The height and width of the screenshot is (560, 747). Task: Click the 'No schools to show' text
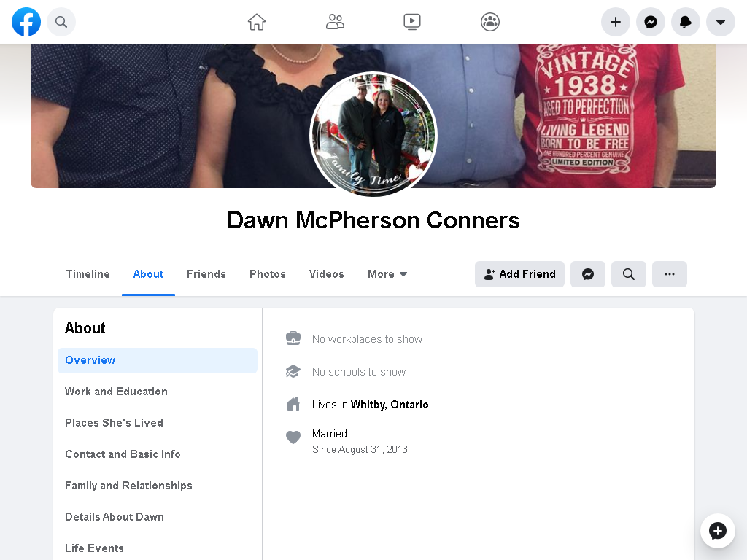click(359, 372)
